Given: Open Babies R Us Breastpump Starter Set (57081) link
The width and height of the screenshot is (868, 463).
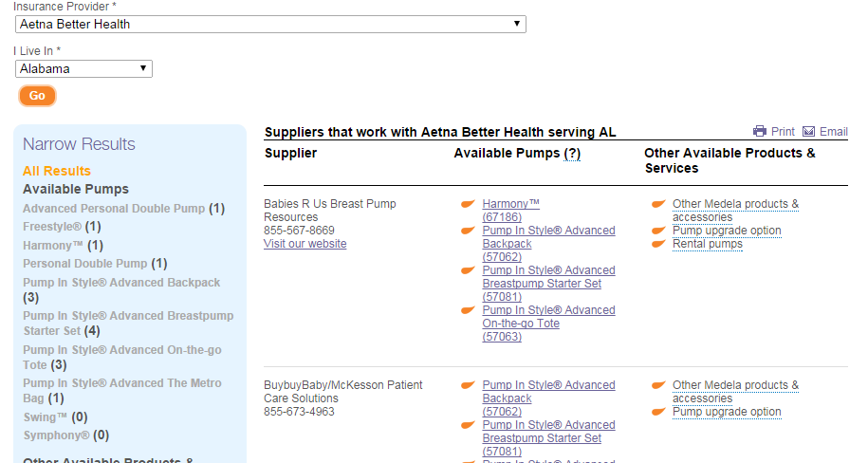Looking at the screenshot, I should 548,284.
